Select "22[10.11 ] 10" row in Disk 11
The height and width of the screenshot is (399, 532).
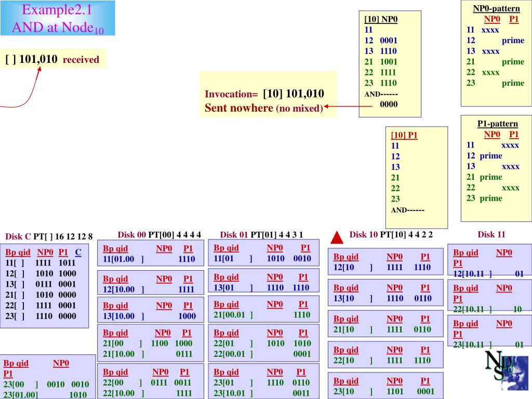(x=487, y=309)
